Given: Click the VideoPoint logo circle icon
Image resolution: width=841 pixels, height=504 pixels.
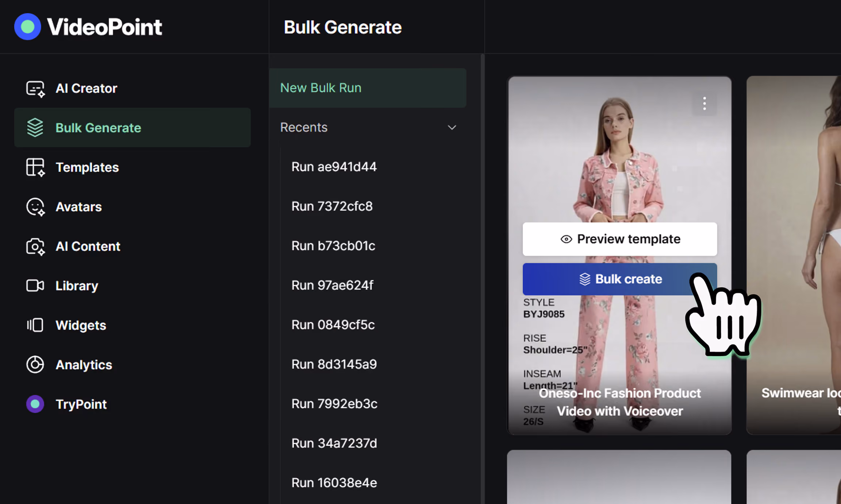Looking at the screenshot, I should coord(28,27).
